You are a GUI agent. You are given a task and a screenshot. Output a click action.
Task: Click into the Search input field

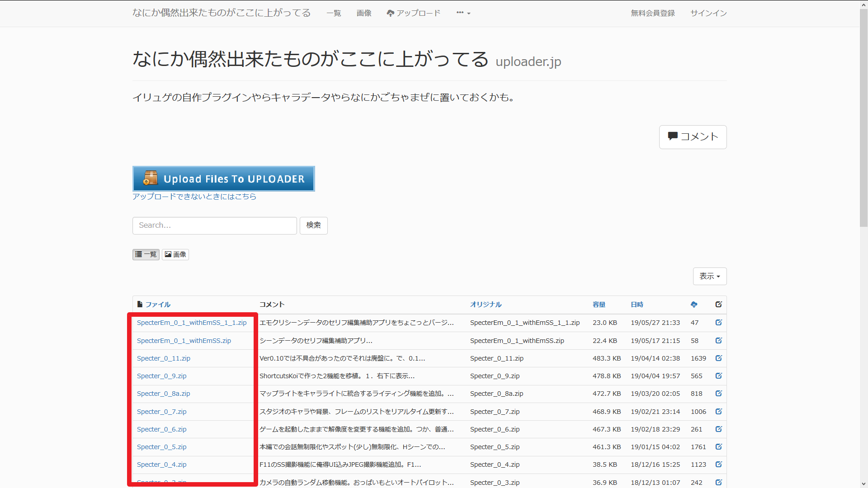click(214, 225)
